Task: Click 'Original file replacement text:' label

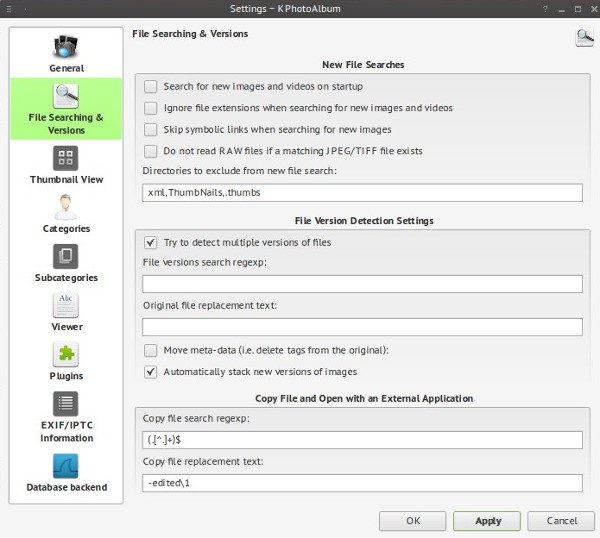Action: [210, 305]
